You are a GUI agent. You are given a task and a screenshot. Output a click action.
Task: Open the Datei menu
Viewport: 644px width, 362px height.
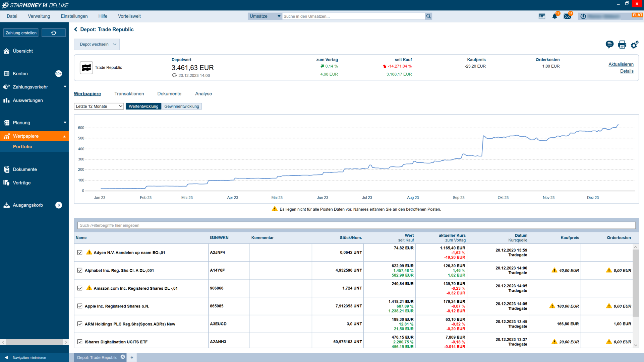click(x=12, y=16)
